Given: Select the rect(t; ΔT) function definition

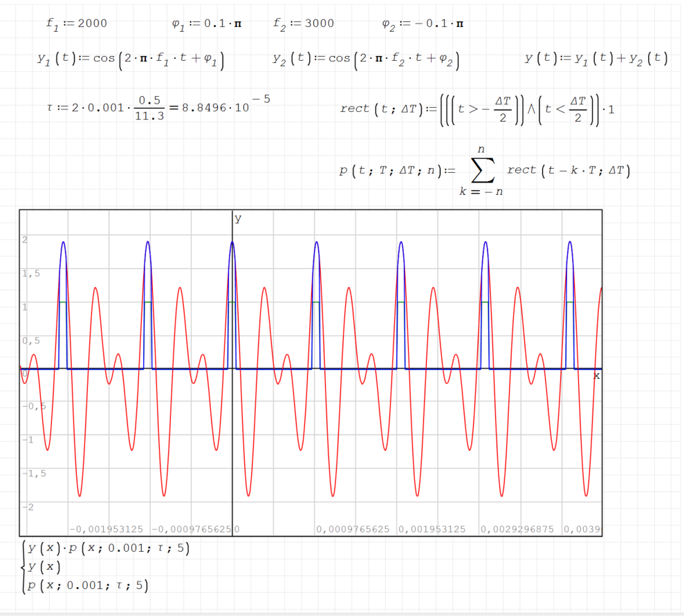Looking at the screenshot, I should click(x=477, y=109).
